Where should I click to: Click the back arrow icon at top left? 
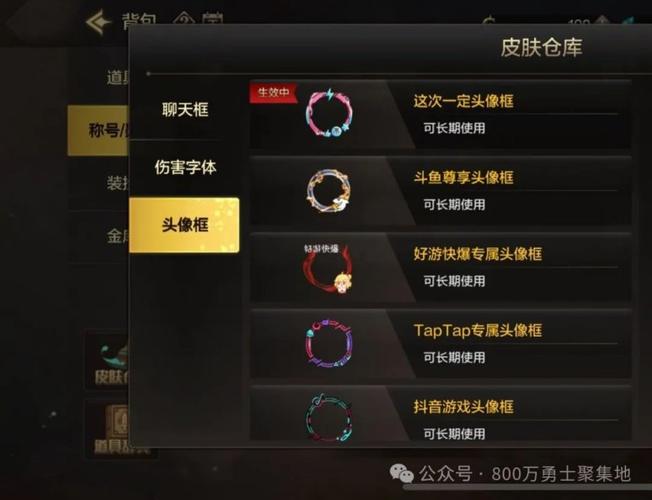98,22
